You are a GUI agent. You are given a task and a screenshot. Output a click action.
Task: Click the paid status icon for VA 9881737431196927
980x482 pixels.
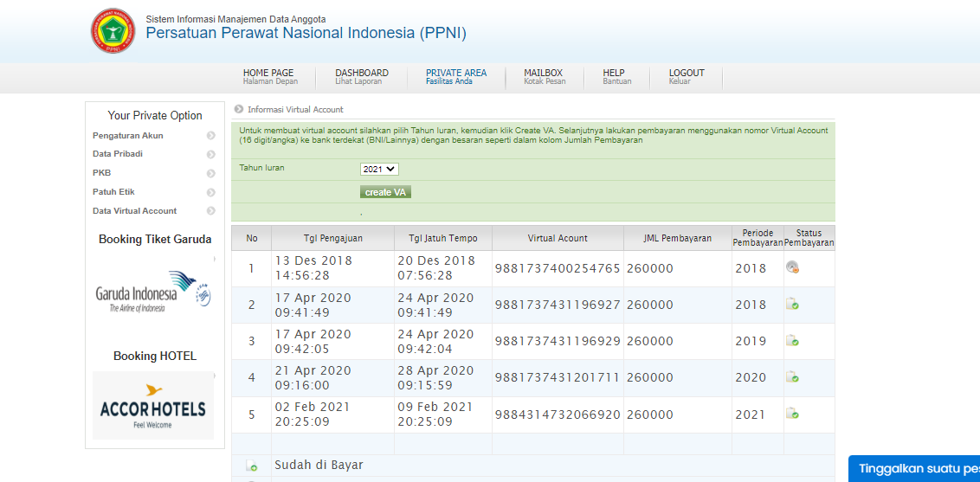[792, 304]
